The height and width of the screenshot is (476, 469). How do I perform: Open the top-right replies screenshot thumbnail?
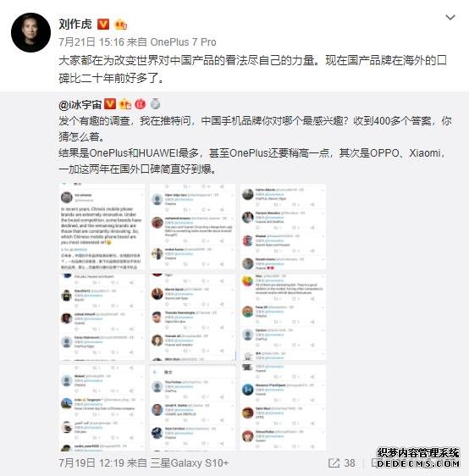pyautogui.click(x=283, y=226)
